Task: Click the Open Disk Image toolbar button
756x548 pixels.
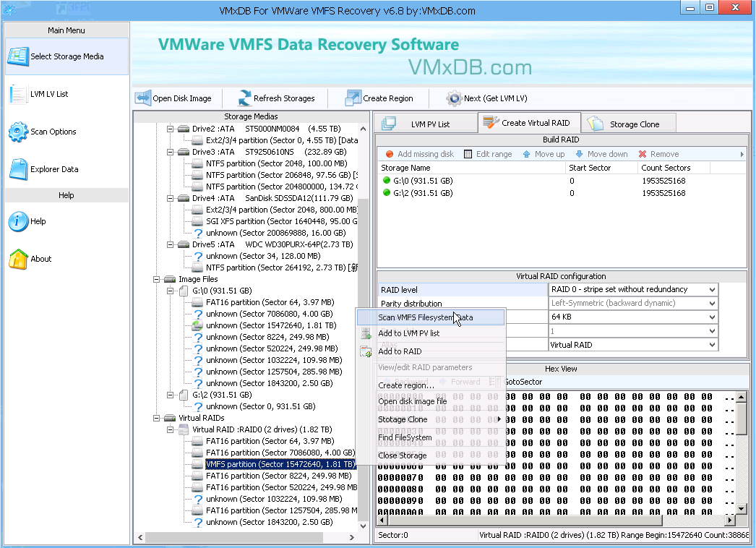Action: click(173, 98)
